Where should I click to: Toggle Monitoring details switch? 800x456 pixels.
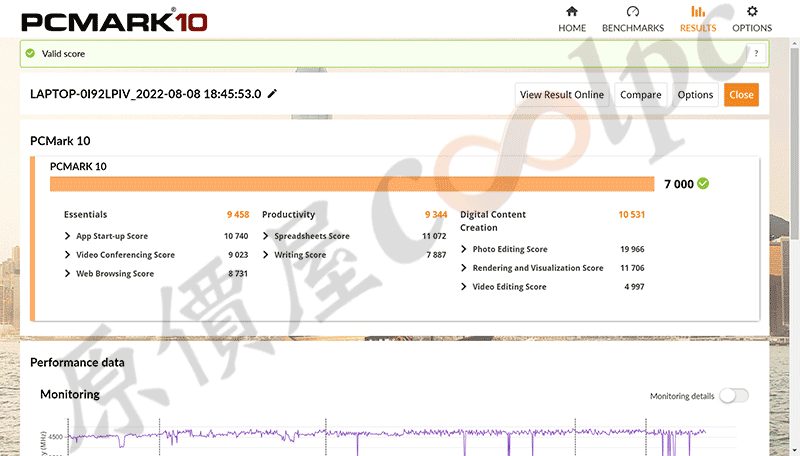734,395
